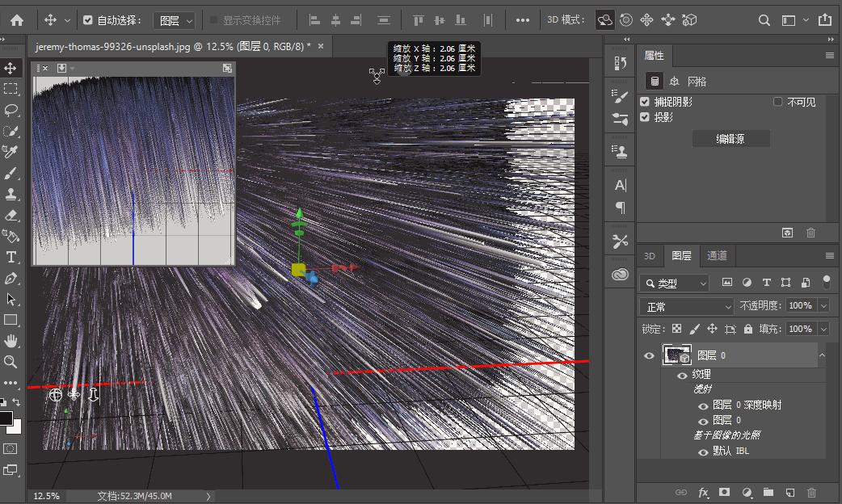Click the Home icon in options bar
The height and width of the screenshot is (504, 842).
17,20
